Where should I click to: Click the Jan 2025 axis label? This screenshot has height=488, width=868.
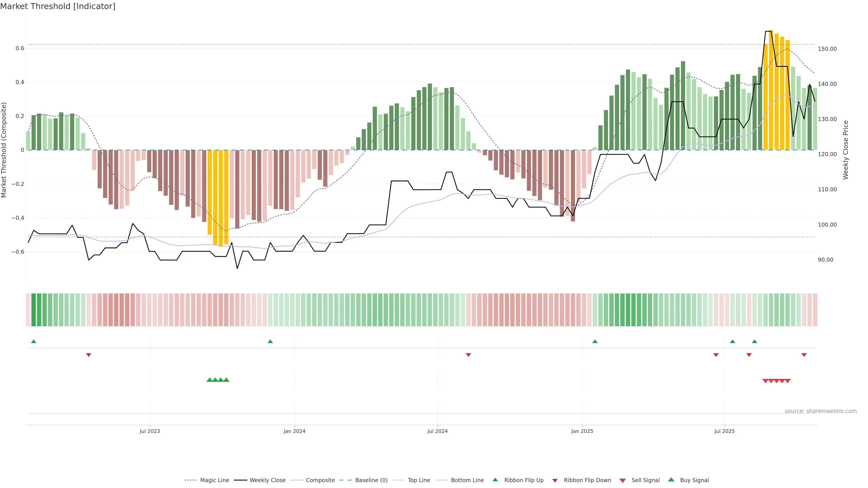click(x=582, y=431)
